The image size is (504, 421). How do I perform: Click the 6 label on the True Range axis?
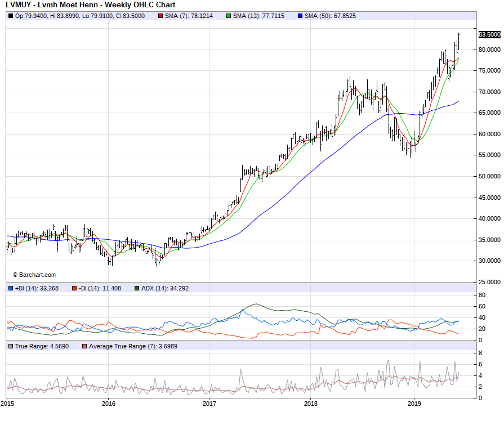point(480,364)
